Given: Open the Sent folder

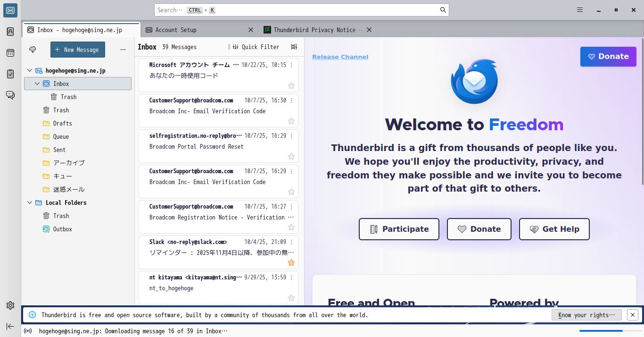Looking at the screenshot, I should [78, 150].
